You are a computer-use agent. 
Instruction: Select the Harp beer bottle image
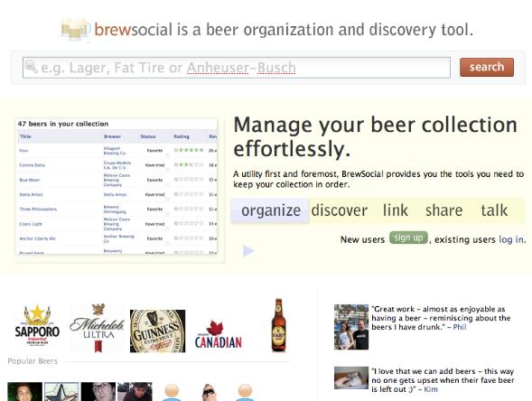pos(278,325)
